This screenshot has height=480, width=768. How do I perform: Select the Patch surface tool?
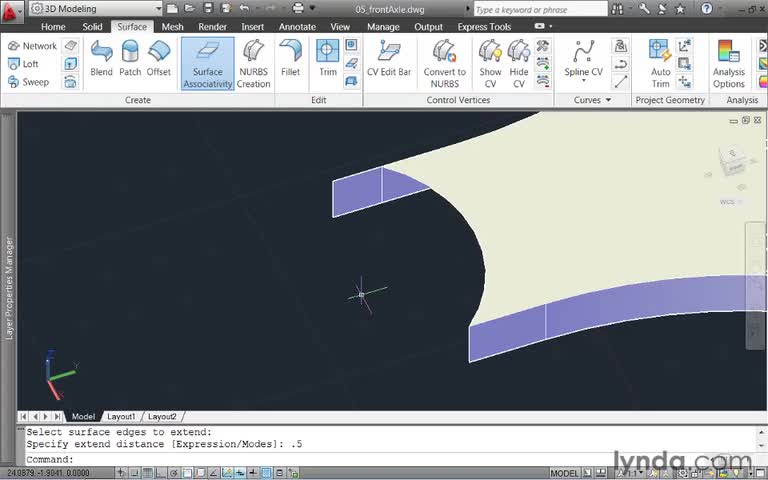pos(130,58)
